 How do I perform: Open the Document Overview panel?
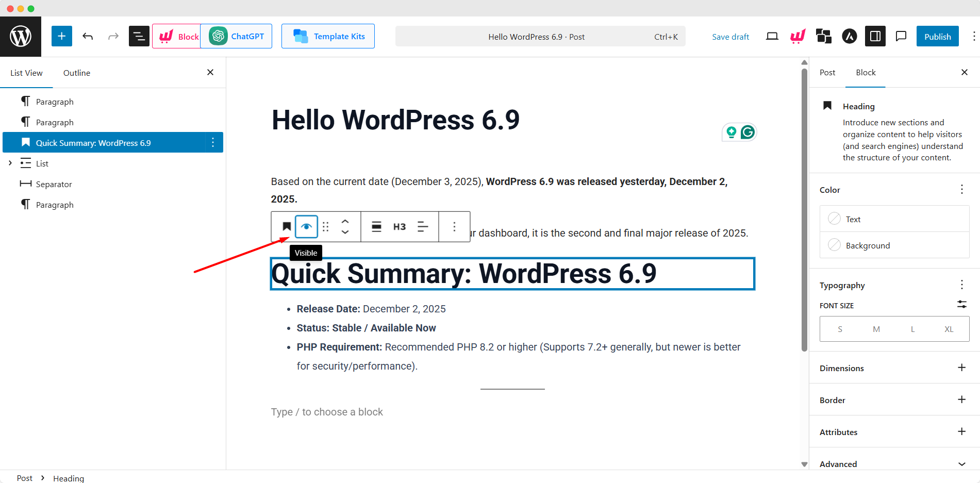(x=138, y=36)
